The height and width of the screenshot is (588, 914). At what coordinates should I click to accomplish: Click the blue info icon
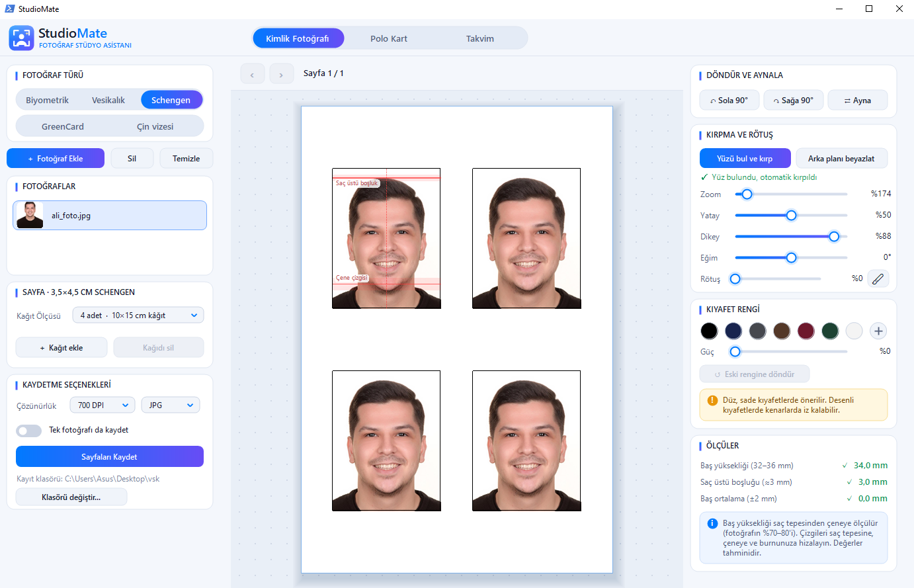712,523
